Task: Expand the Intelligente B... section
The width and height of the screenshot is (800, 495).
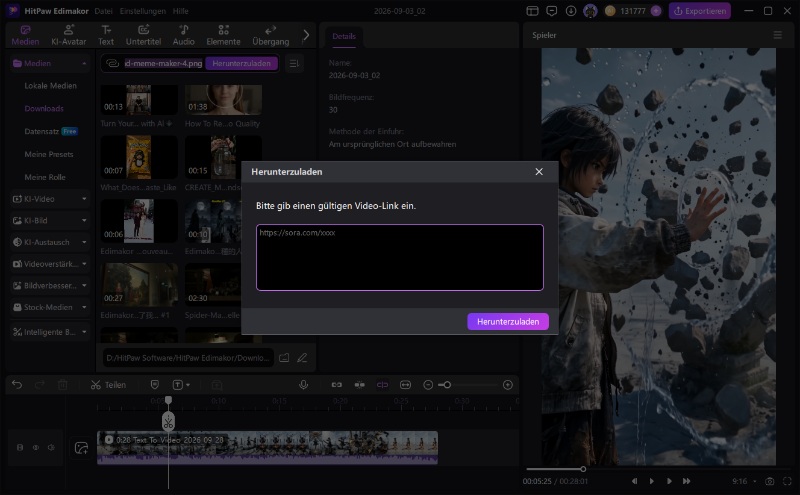Action: point(49,332)
